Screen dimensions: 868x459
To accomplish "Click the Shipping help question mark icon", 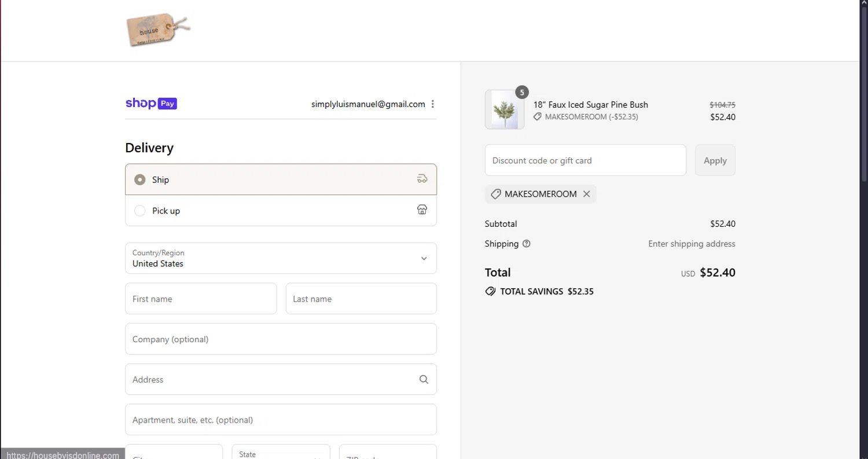I will tap(526, 244).
